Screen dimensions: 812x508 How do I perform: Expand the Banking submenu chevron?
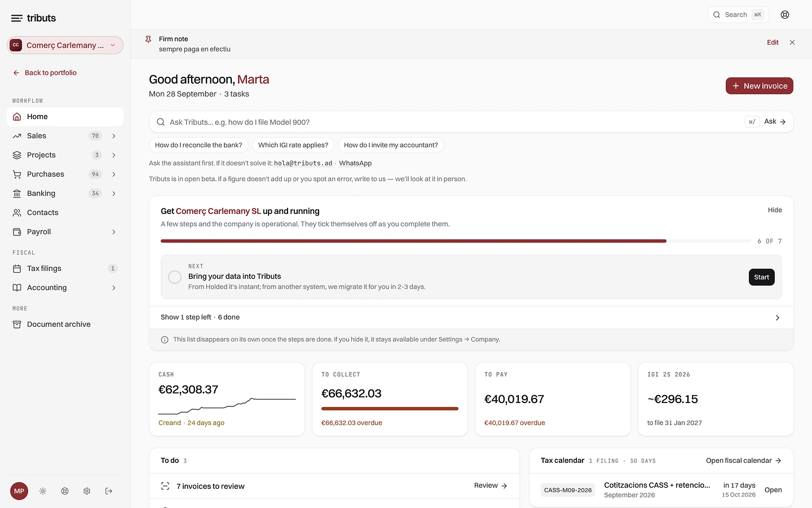point(114,194)
